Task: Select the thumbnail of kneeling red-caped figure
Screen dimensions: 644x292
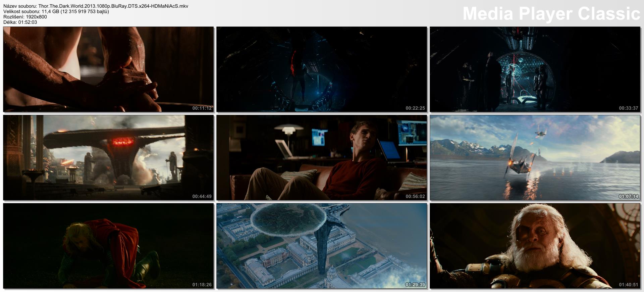Action: [108, 246]
